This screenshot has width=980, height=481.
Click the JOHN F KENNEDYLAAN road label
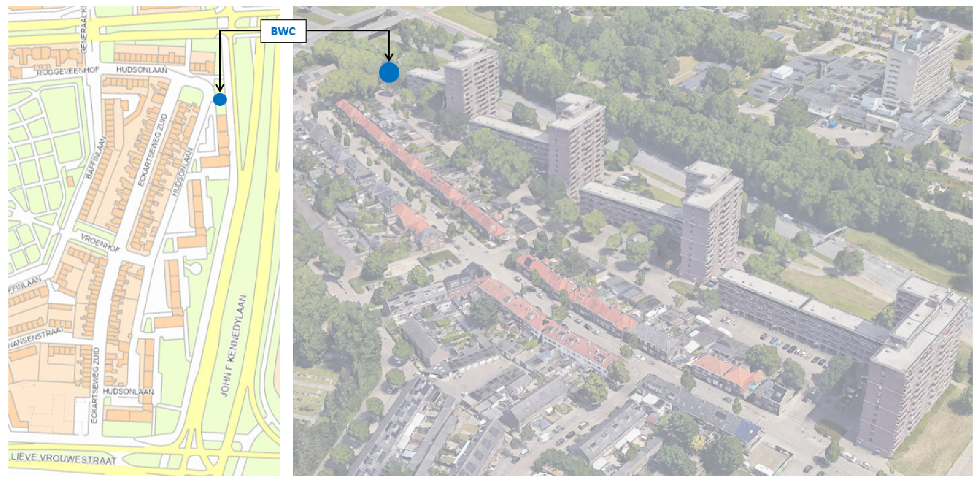click(x=234, y=345)
